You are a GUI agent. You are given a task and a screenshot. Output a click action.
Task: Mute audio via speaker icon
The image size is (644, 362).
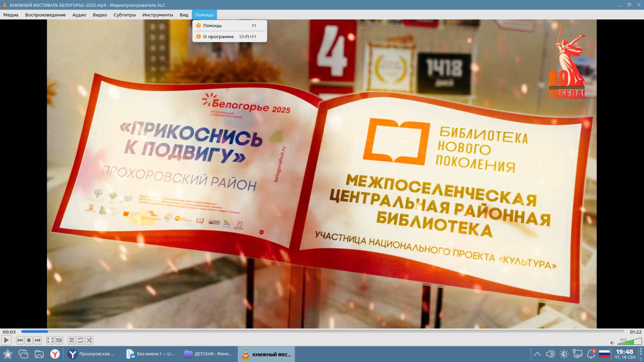[x=612, y=343]
